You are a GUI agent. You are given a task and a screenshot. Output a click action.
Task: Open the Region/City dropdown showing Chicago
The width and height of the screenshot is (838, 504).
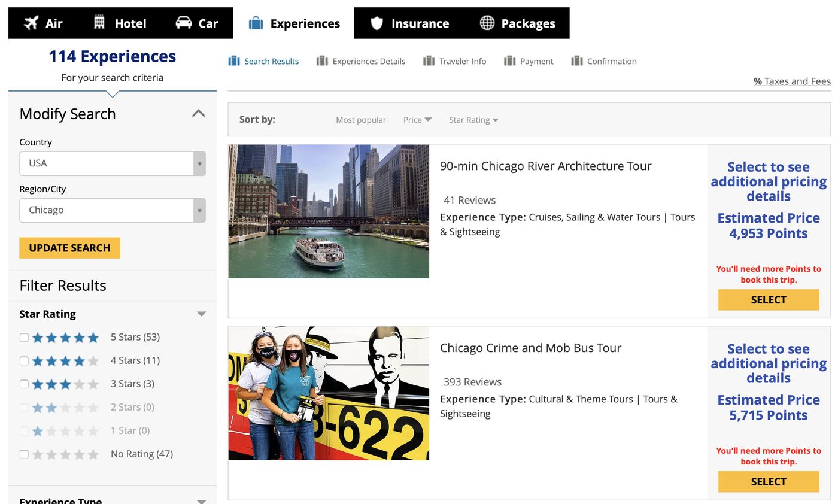tap(113, 210)
